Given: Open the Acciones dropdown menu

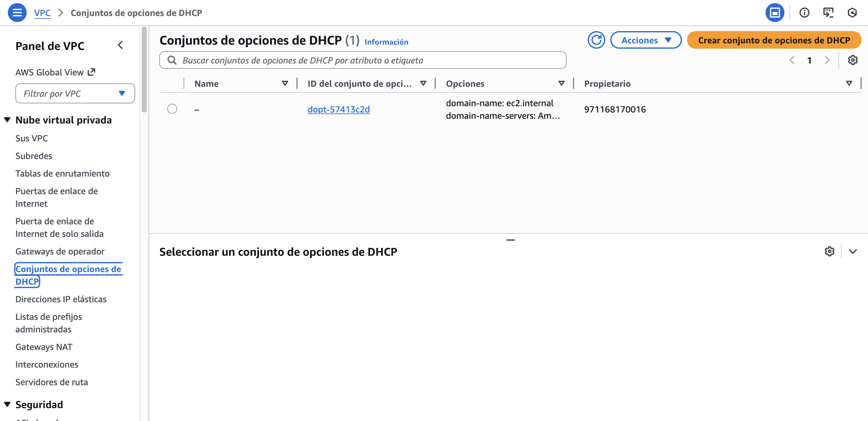Looking at the screenshot, I should [x=646, y=41].
